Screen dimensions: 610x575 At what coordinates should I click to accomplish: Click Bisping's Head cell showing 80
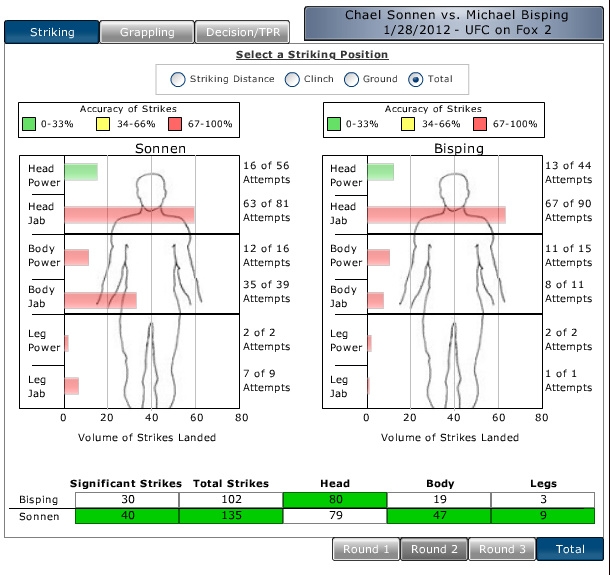tap(334, 499)
